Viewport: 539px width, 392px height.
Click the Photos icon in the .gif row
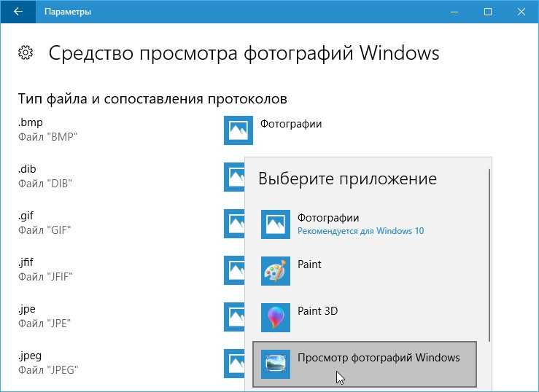click(234, 224)
